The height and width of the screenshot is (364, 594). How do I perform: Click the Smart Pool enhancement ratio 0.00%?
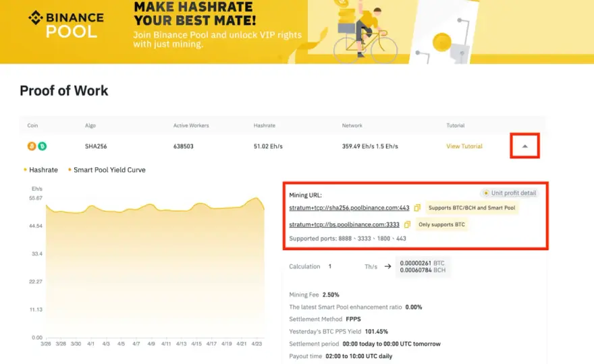[x=414, y=307]
